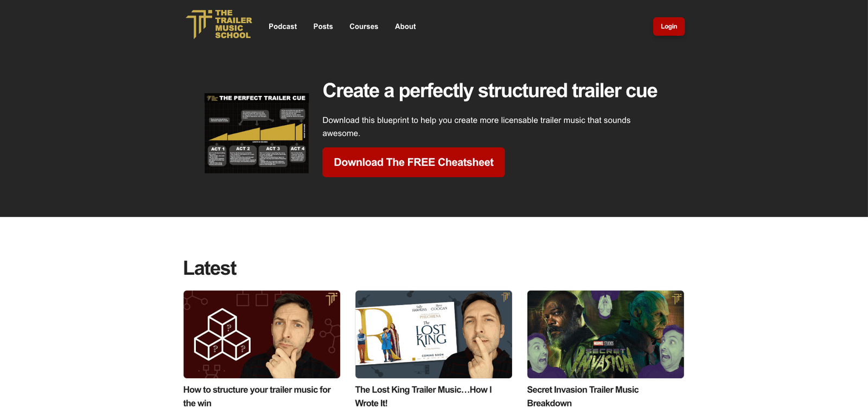868x414 pixels.
Task: Select the 'Create a perfectly structured trailer cue' heading
Action: coord(490,90)
